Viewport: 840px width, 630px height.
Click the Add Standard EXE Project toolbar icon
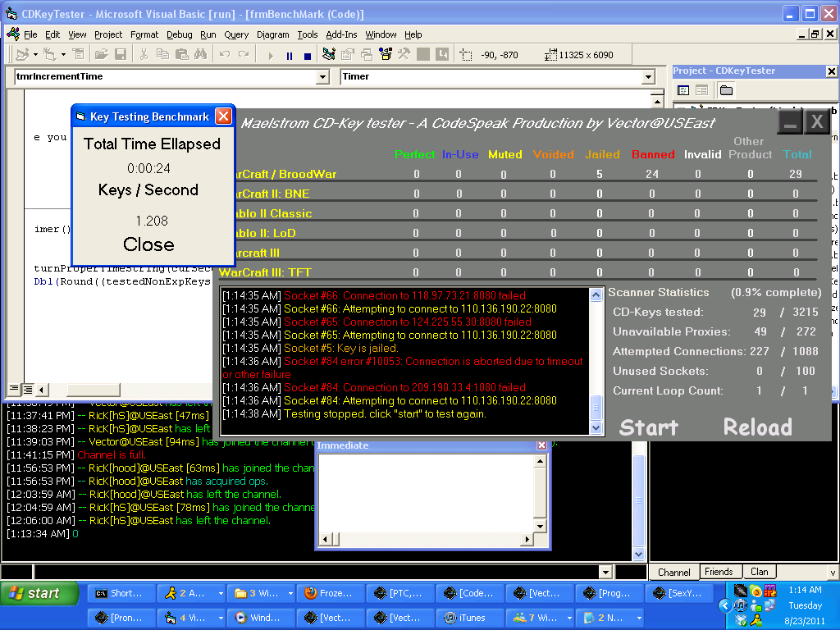point(22,55)
